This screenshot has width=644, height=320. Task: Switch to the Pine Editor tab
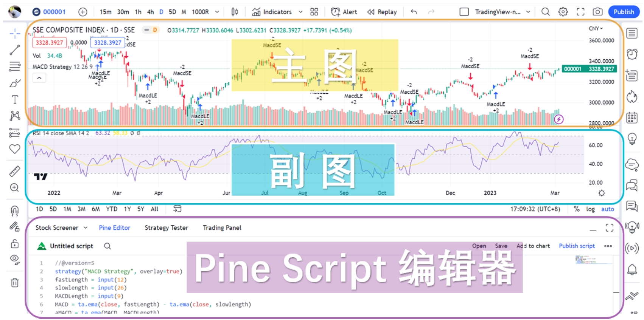(x=115, y=227)
